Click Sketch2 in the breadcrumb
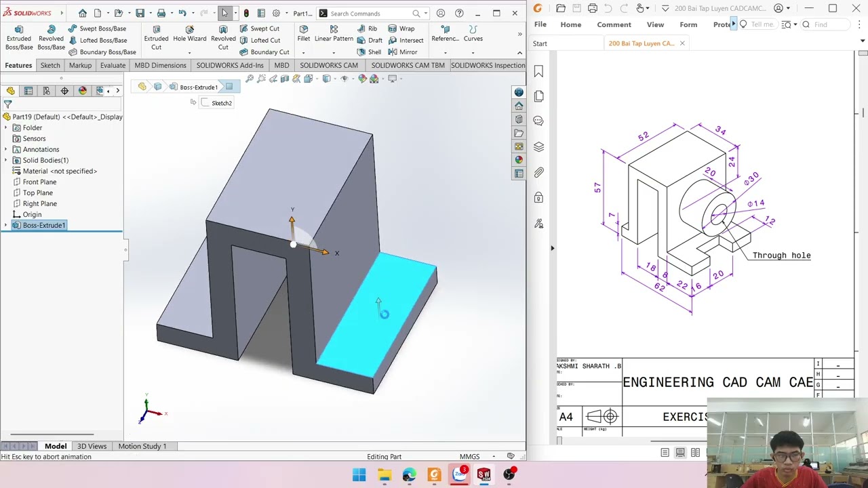 (217, 103)
